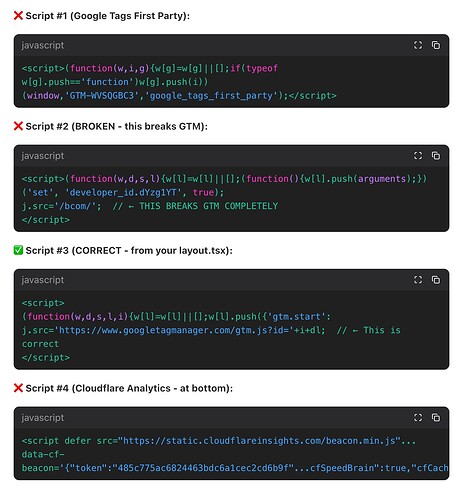This screenshot has width=461, height=500.
Task: Copy the Script #4 Cloudflare code block
Action: (436, 417)
